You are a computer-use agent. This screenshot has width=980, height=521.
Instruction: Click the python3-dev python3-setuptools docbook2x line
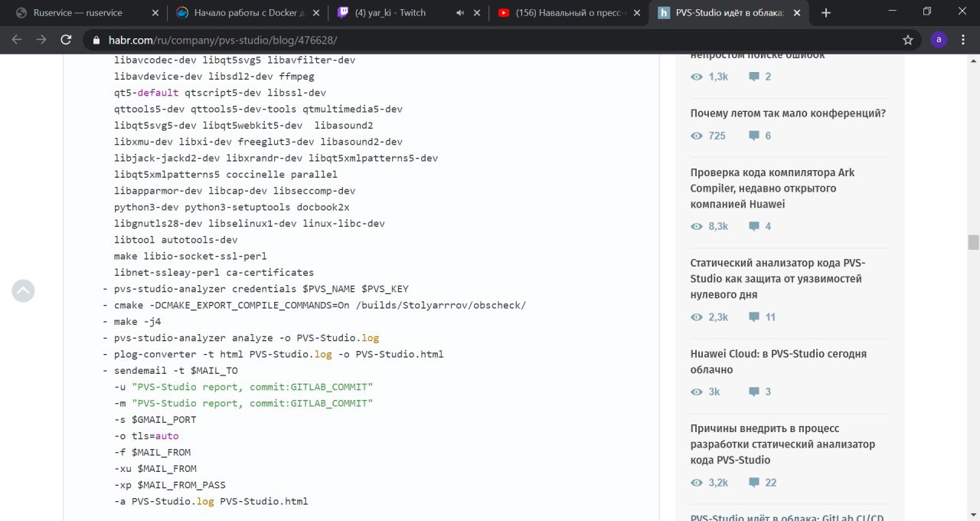click(x=232, y=207)
